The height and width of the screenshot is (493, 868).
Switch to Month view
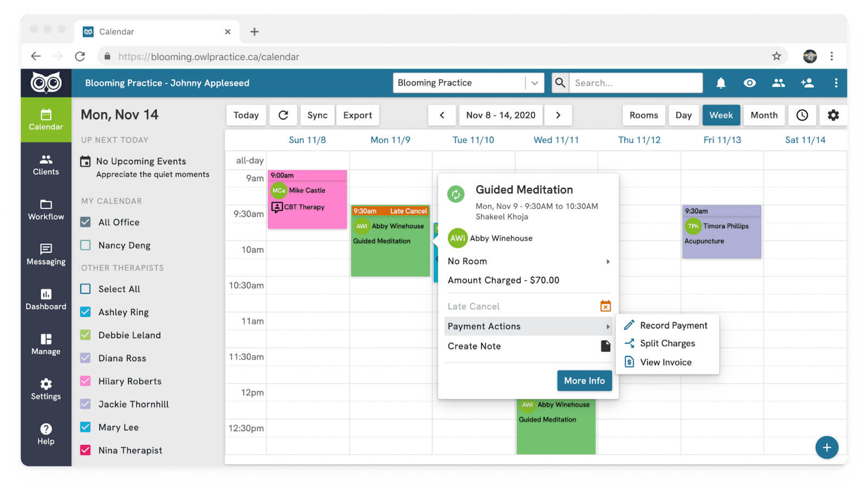pos(764,115)
